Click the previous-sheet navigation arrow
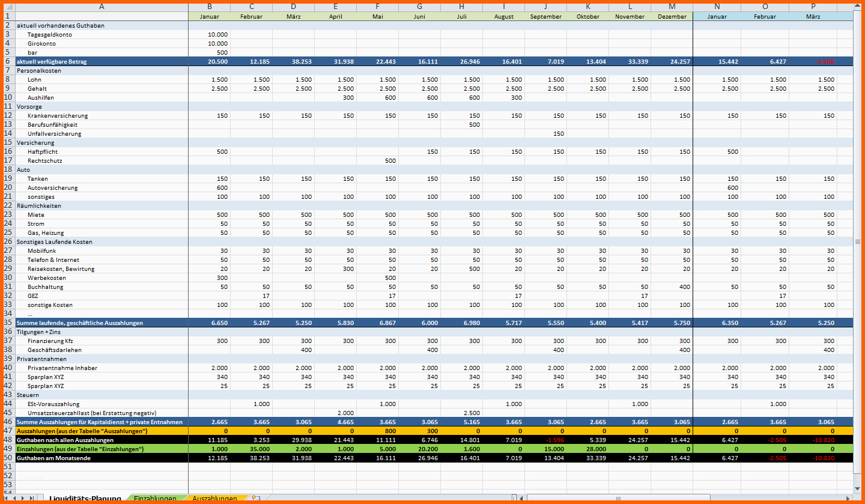Image resolution: width=865 pixels, height=504 pixels. 15,498
